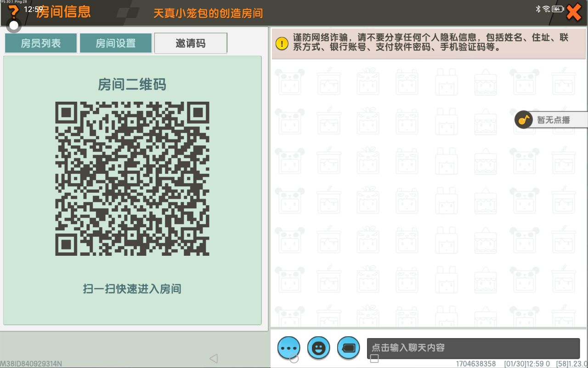Click the blue card icon beside the chat box
The width and height of the screenshot is (588, 368).
[349, 348]
